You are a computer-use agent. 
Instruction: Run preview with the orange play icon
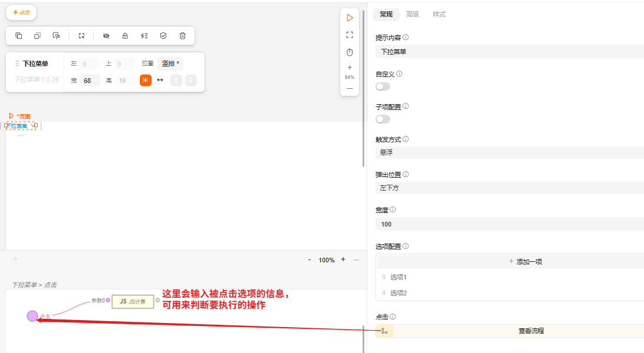click(350, 18)
